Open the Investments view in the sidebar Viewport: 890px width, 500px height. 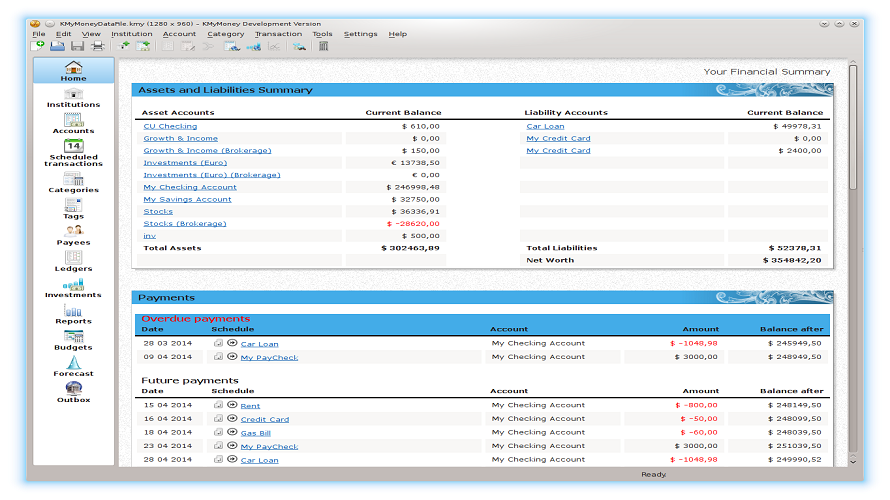pos(73,287)
